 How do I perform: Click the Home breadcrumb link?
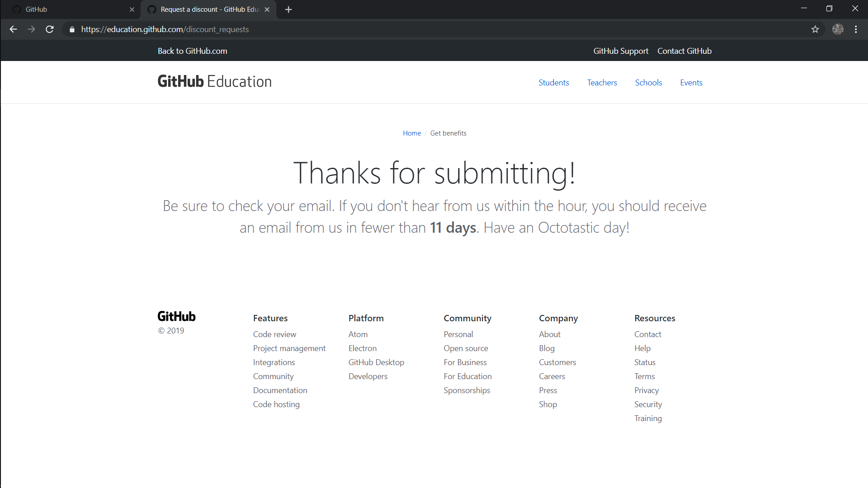tap(411, 133)
